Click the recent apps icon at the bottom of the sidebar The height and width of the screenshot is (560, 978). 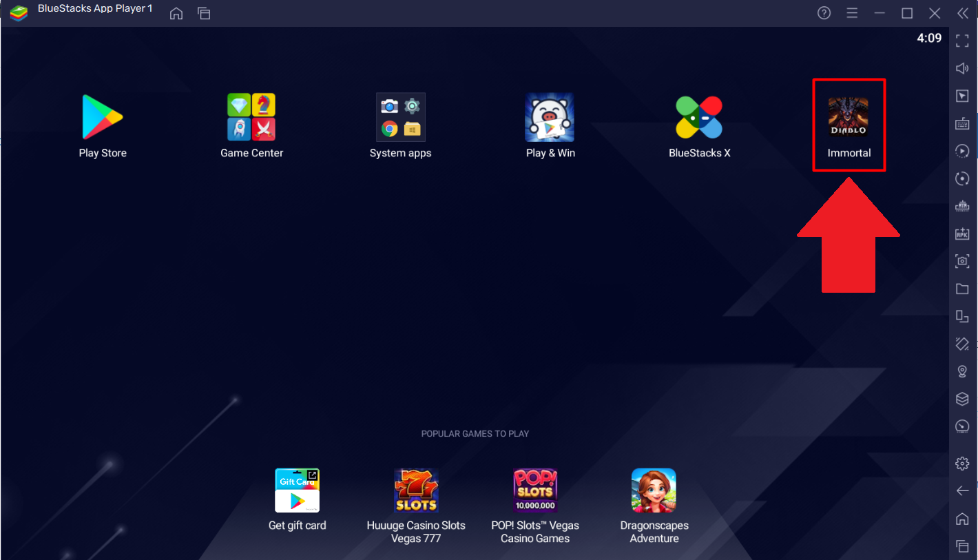tap(962, 546)
